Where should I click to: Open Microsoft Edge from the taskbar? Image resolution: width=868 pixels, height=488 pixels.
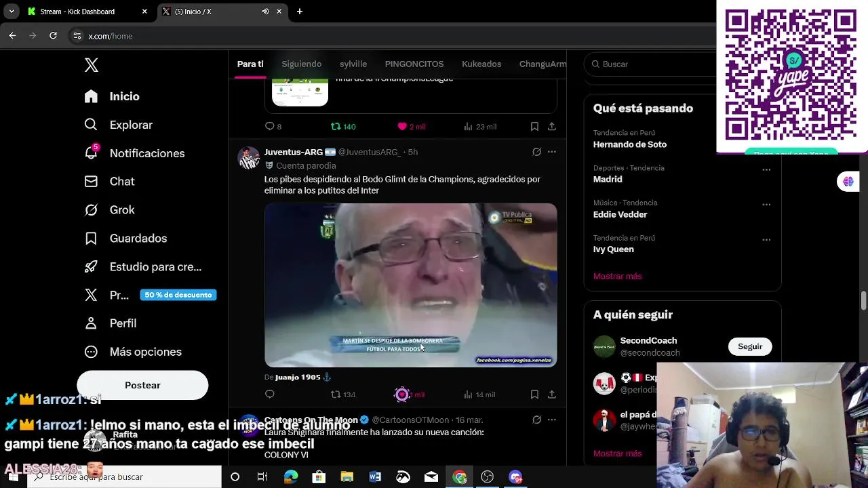coord(291,477)
